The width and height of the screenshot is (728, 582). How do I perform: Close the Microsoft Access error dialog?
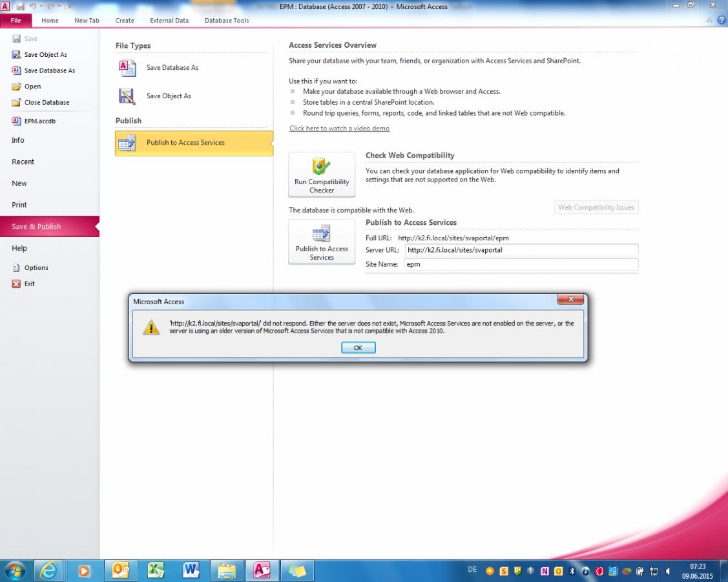[x=570, y=299]
